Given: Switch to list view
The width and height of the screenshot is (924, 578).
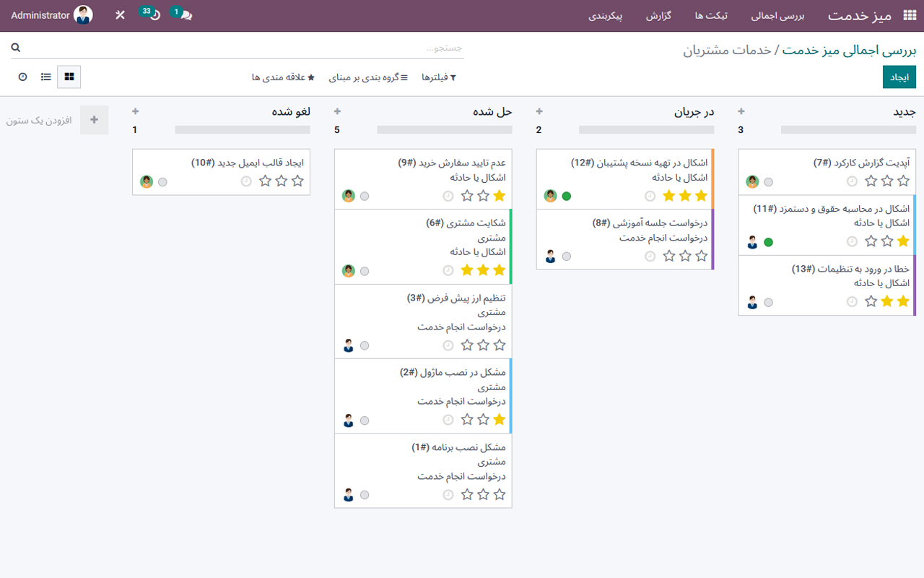Looking at the screenshot, I should click(45, 77).
